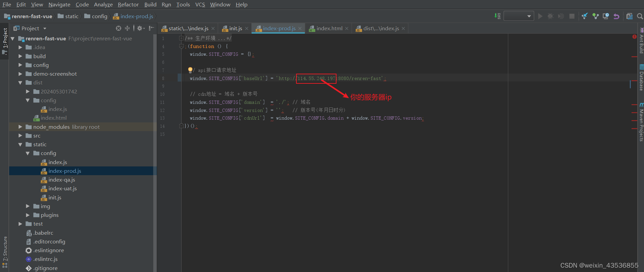Unfold the collapsed comment on line 1
Image resolution: width=644 pixels, height=272 pixels.
181,38
